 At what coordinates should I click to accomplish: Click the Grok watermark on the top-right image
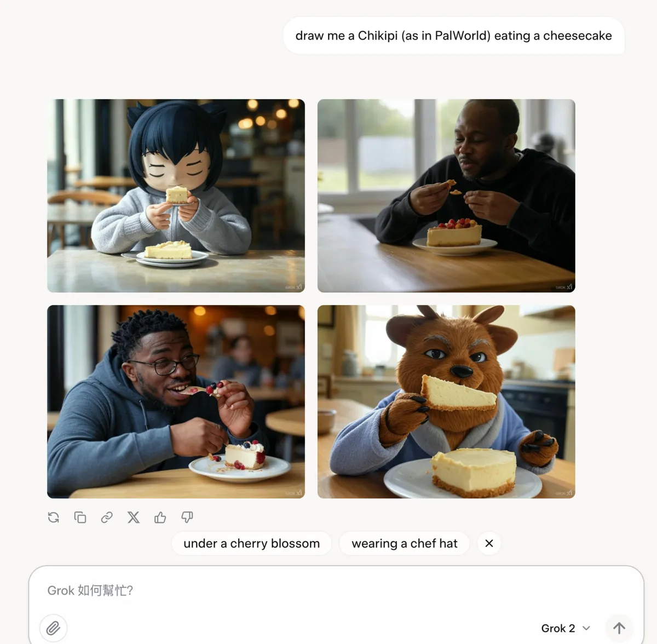(563, 287)
